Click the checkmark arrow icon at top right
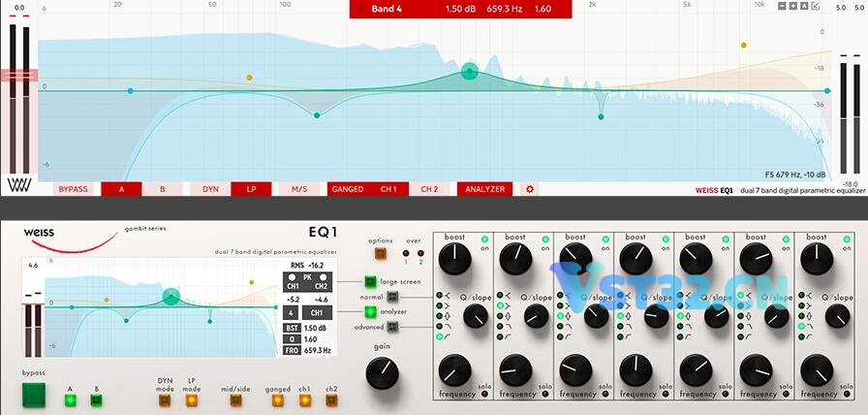 [x=816, y=6]
